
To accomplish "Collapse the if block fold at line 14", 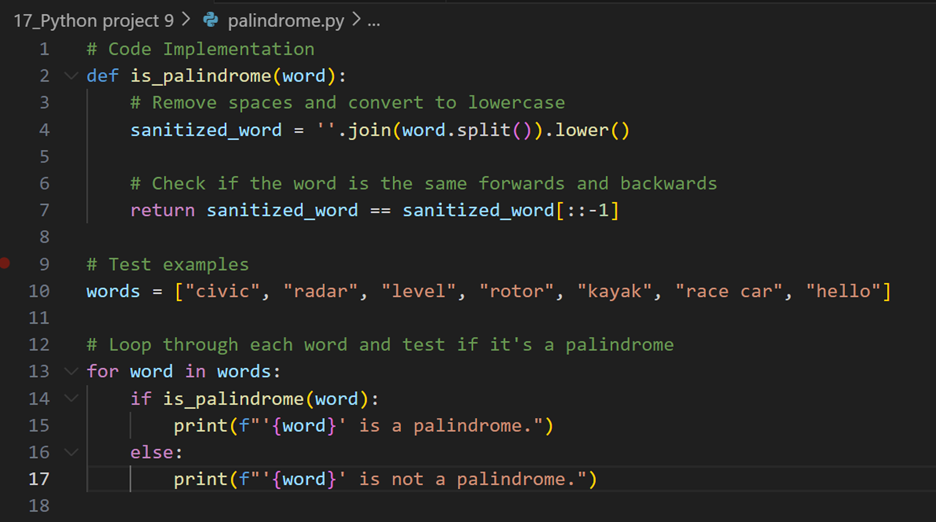I will coord(71,398).
